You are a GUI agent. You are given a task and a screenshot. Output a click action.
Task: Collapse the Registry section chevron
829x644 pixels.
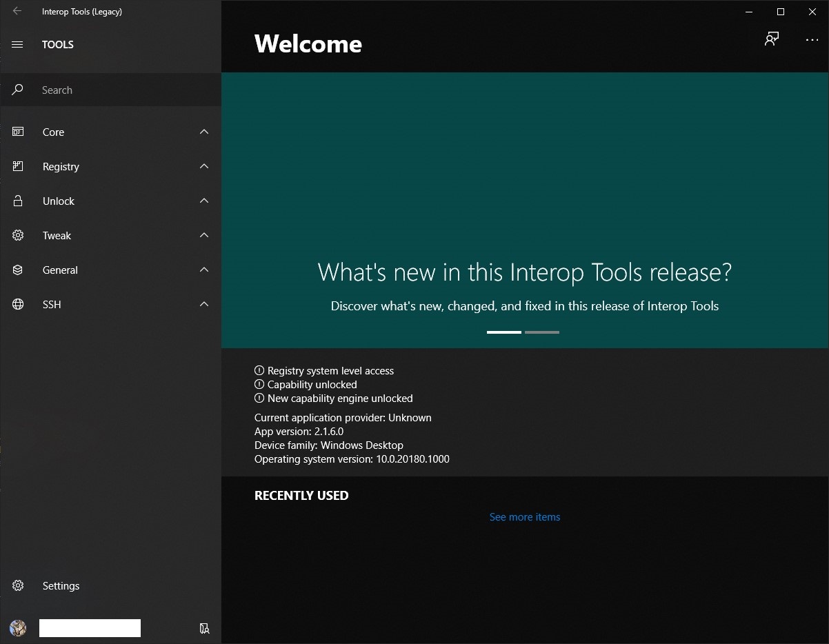(x=204, y=166)
